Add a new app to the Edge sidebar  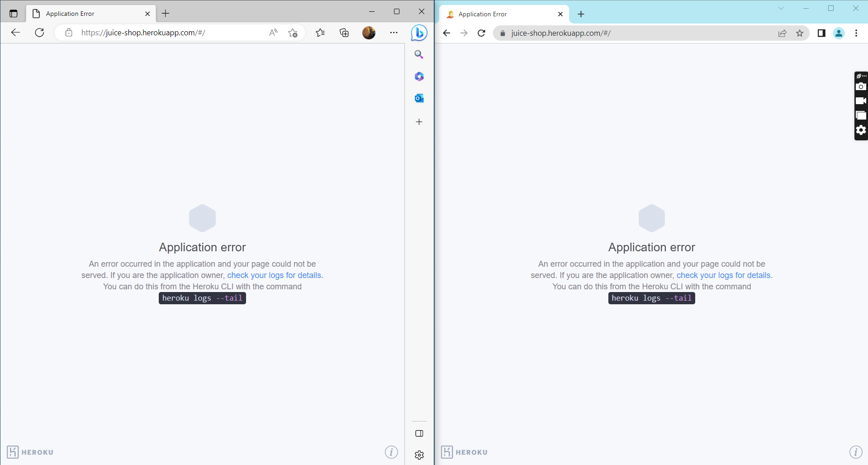point(419,121)
